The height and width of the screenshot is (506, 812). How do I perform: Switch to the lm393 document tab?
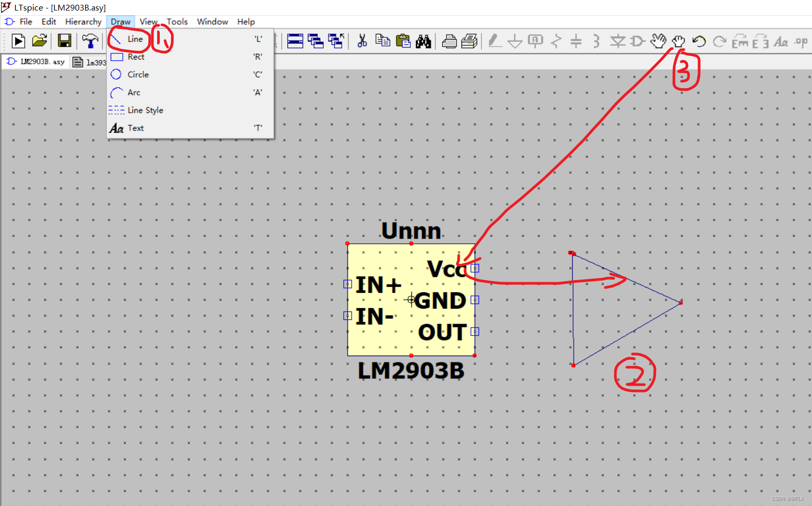[89, 62]
